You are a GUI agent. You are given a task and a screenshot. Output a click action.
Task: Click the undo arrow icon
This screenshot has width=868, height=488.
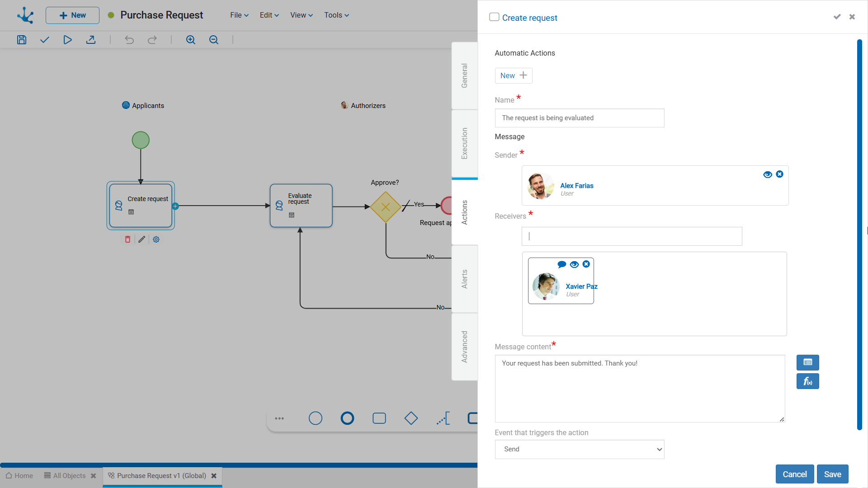(129, 40)
